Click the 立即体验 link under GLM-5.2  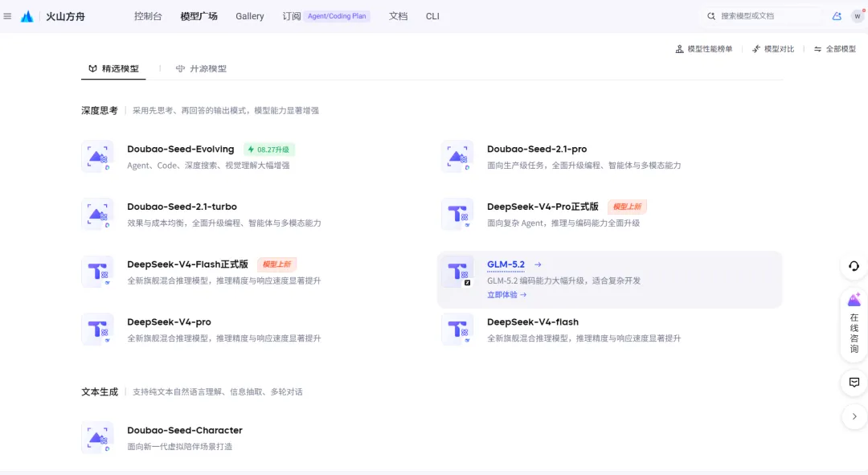pyautogui.click(x=506, y=295)
